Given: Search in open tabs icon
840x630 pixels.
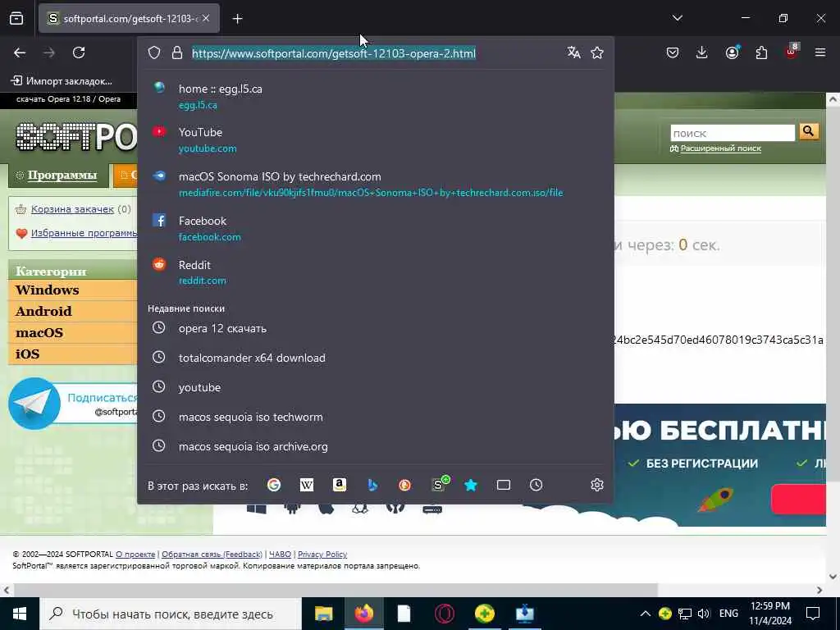Looking at the screenshot, I should (504, 486).
